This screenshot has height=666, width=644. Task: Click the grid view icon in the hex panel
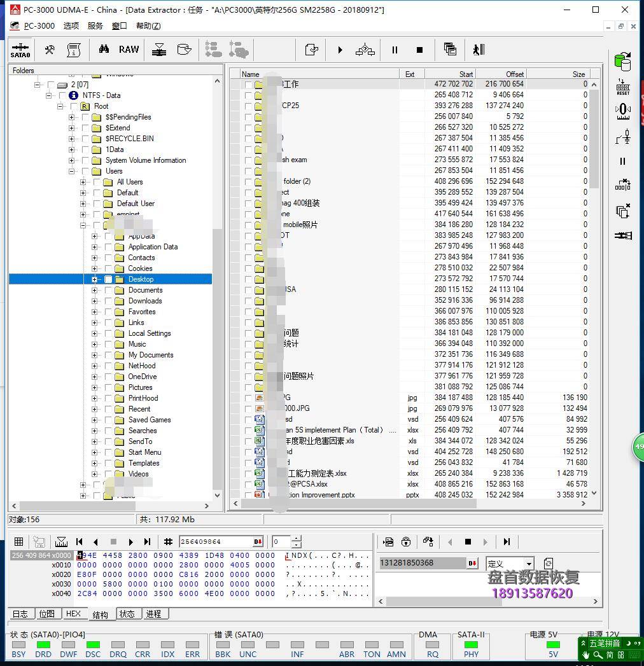pos(19,541)
